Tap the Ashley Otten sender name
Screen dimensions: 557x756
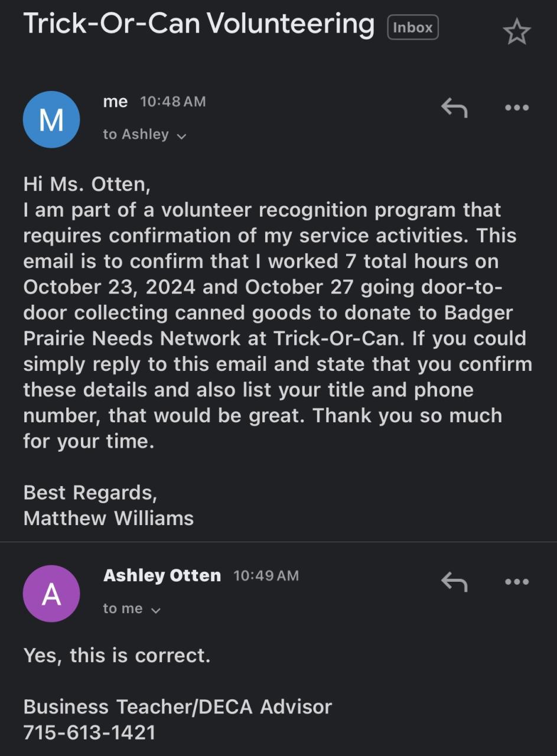tap(162, 575)
